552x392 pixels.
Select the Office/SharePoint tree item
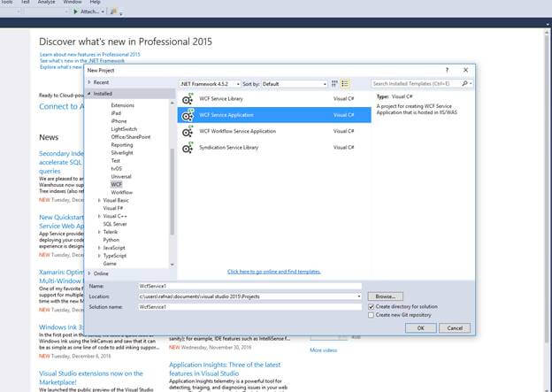[x=131, y=137]
